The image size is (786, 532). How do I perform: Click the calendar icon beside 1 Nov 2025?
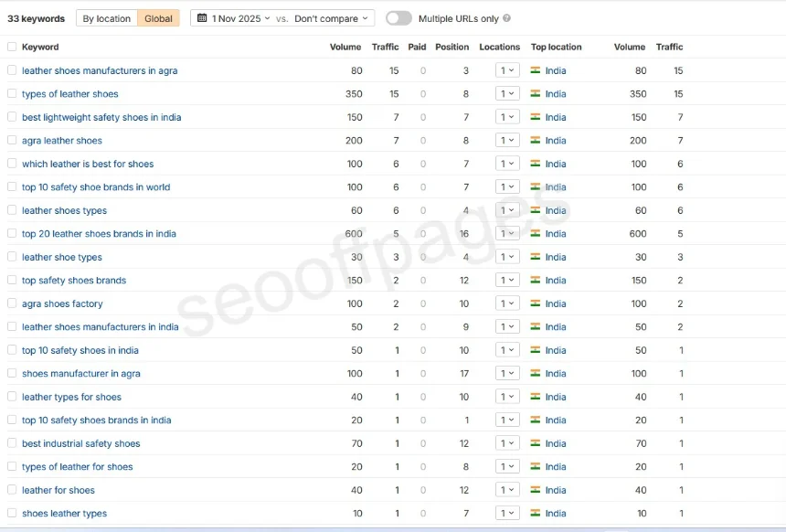(x=202, y=18)
